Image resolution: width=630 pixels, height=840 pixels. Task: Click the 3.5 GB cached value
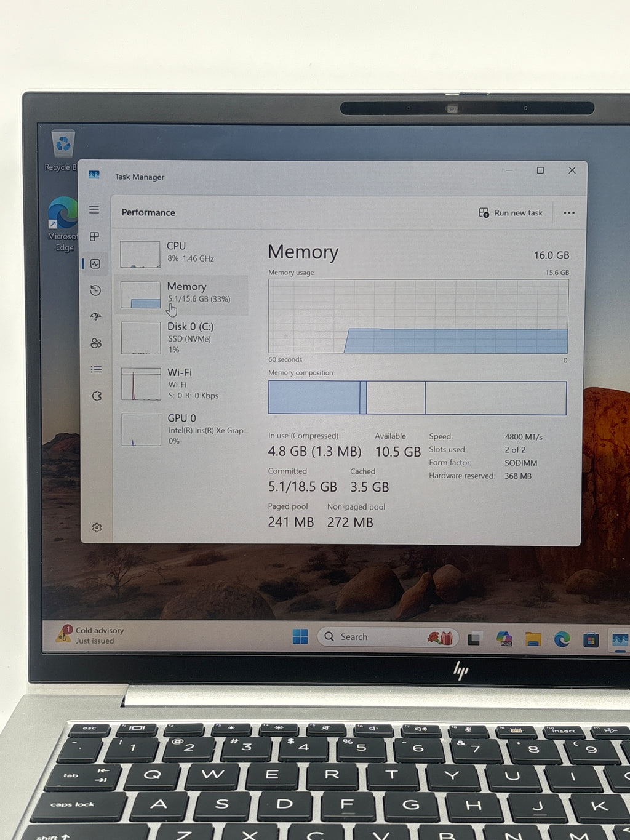pos(370,487)
